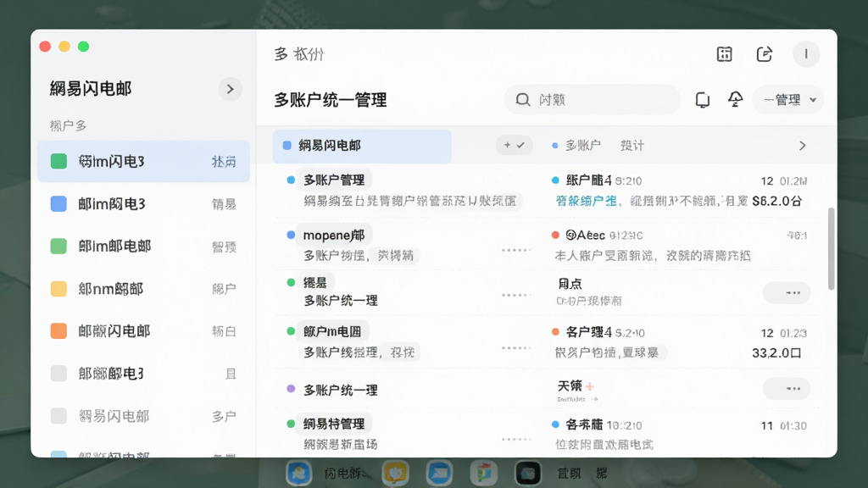This screenshot has height=488, width=868.
Task: Switch to the 多账户 tab with blue dot
Action: click(x=576, y=146)
